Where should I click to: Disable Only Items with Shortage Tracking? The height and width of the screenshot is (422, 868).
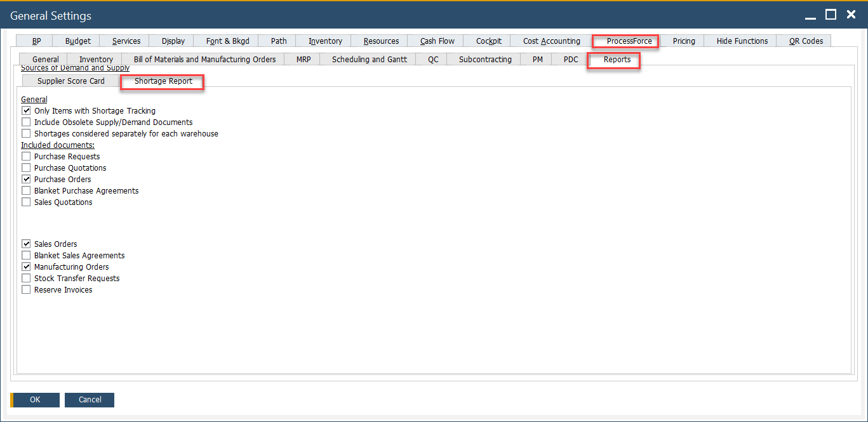coord(26,110)
